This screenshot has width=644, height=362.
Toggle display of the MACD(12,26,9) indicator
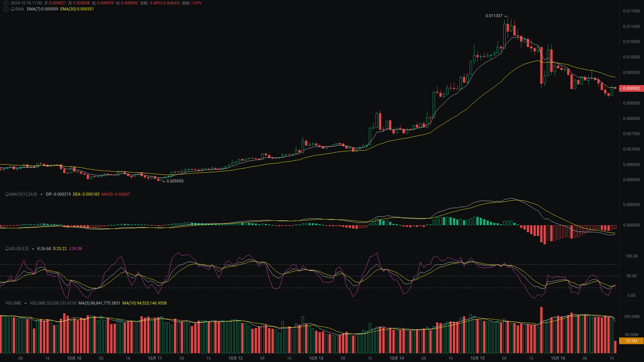coord(23,194)
